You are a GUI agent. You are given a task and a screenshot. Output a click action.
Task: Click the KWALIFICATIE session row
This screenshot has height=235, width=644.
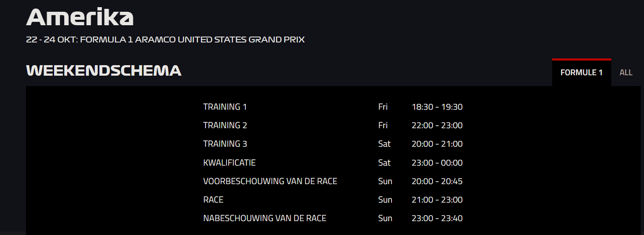(333, 163)
